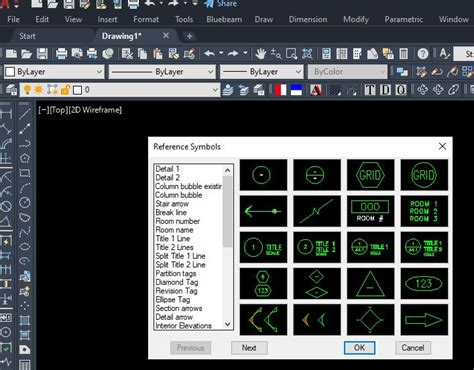Select 'Diamond Tag' list entry
Screen dimensions: 474x370
tap(177, 282)
